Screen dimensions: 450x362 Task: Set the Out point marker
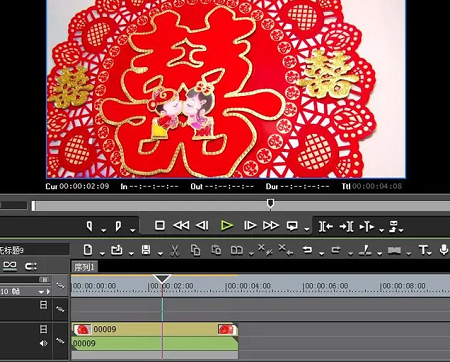(x=118, y=226)
